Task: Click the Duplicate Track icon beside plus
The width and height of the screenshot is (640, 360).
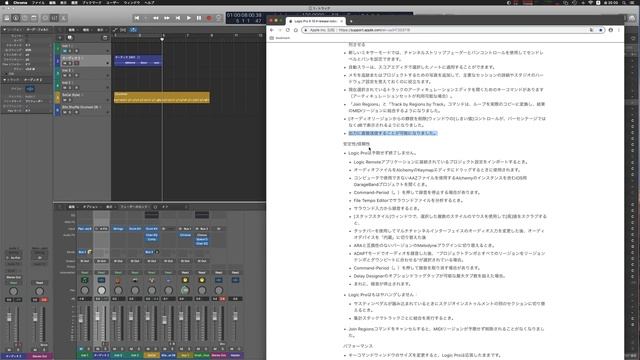Action: 69,38
